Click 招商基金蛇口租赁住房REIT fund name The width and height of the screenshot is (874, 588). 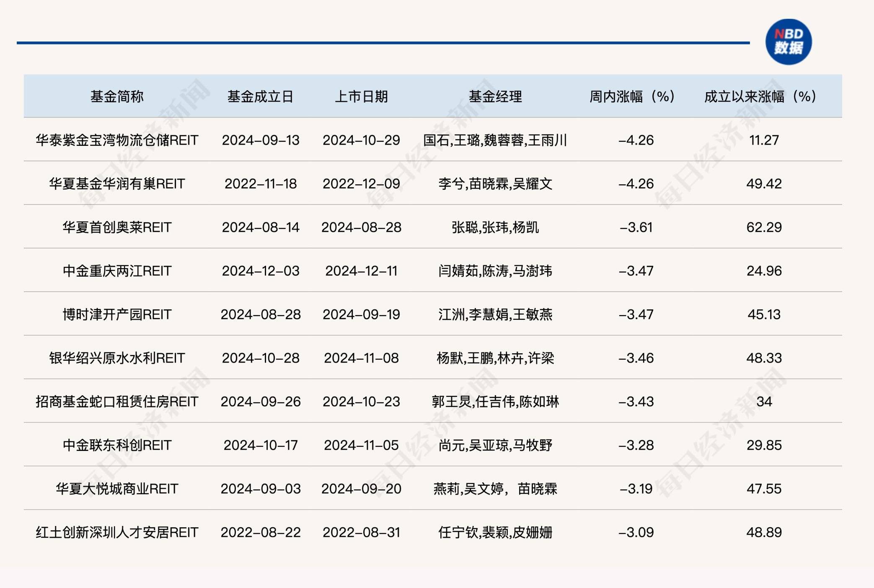tap(117, 401)
